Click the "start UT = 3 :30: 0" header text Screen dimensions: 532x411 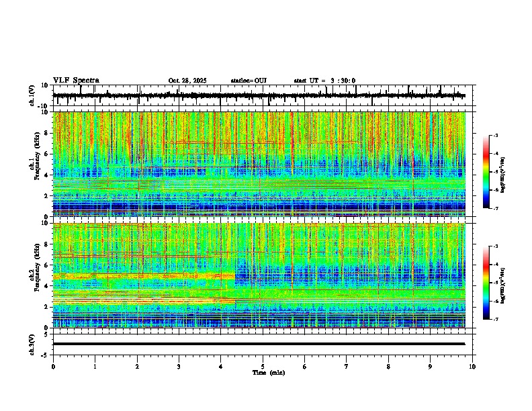pyautogui.click(x=324, y=81)
